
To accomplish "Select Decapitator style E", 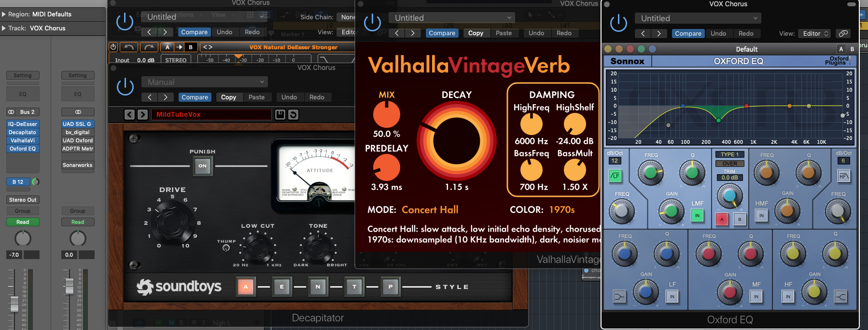I will pos(282,287).
